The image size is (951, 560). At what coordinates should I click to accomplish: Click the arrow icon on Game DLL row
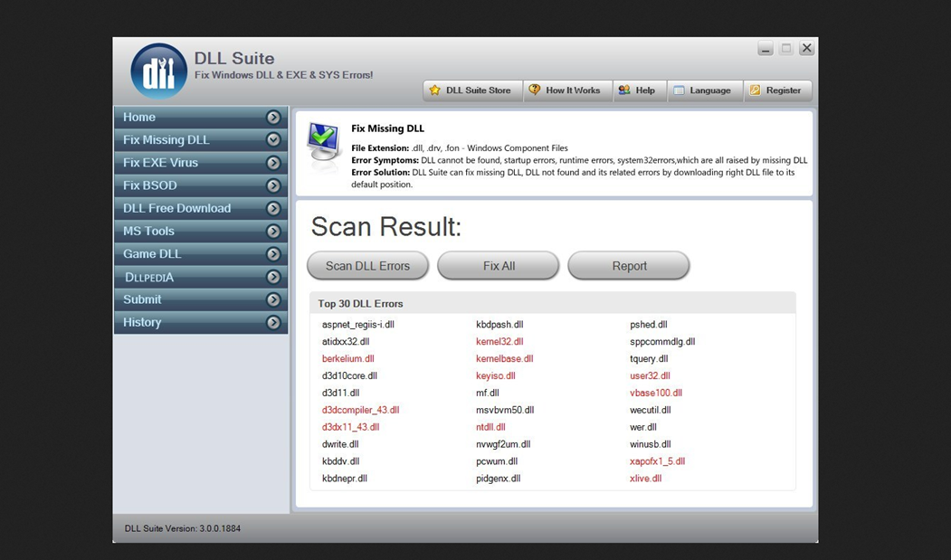pos(273,254)
